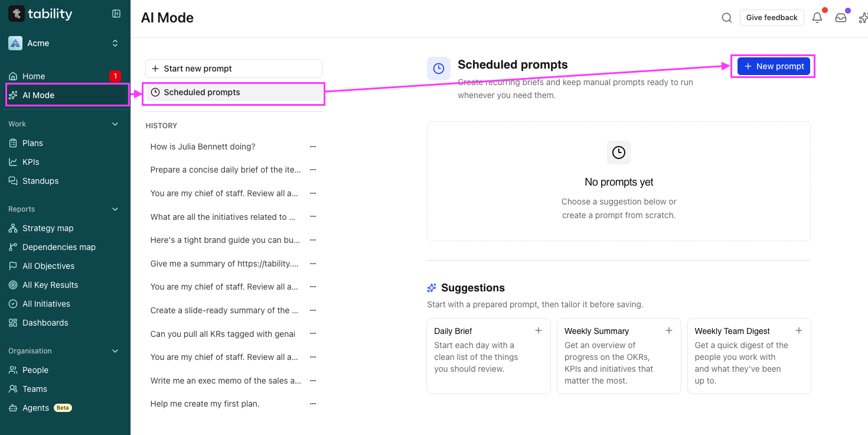Click the sparkle AI icon in top bar

coord(863,18)
